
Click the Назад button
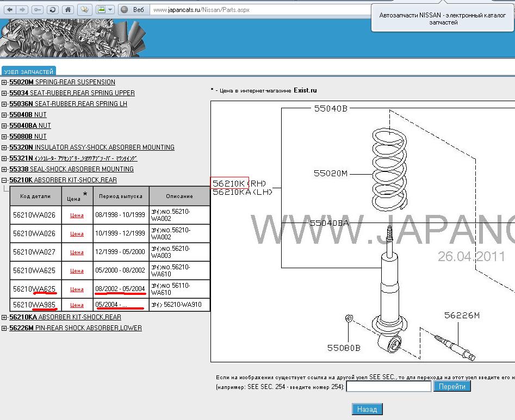pyautogui.click(x=367, y=409)
